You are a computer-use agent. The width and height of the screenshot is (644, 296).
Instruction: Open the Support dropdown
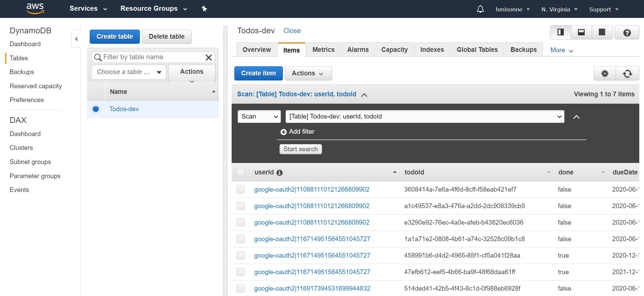(x=604, y=9)
